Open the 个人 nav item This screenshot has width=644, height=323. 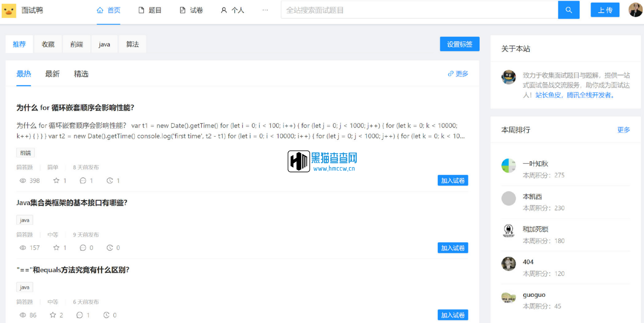(232, 11)
